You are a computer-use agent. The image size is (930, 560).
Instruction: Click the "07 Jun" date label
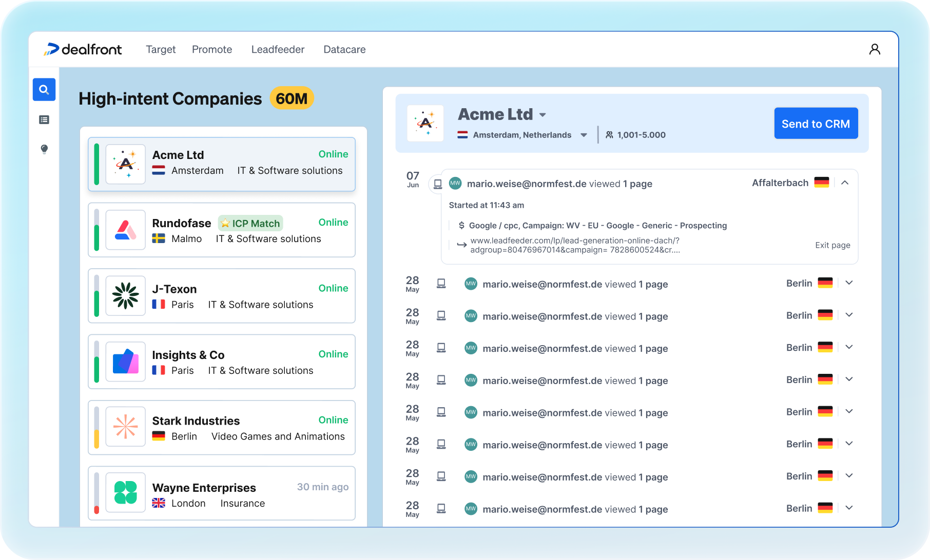click(413, 179)
